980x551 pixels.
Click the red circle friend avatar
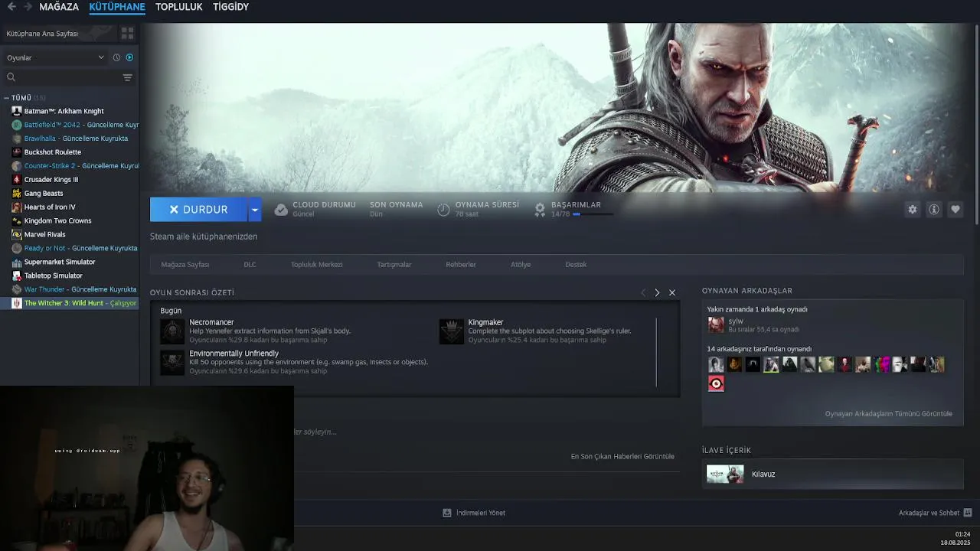coord(716,383)
